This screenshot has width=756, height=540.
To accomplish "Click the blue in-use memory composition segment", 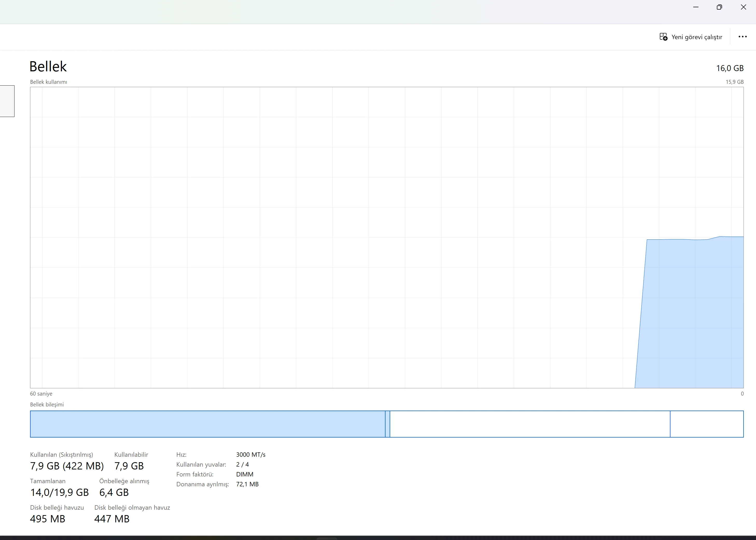I will tap(207, 424).
